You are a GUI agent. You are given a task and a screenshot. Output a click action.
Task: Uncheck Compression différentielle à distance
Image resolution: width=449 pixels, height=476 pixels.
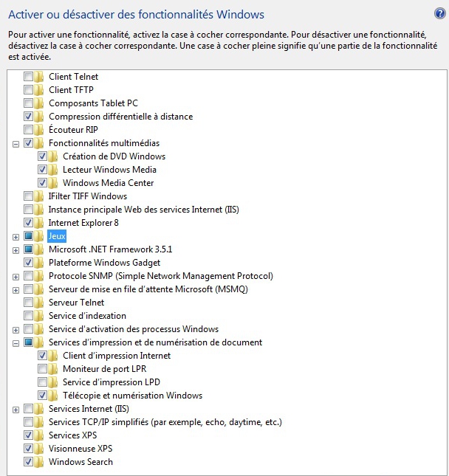(28, 117)
